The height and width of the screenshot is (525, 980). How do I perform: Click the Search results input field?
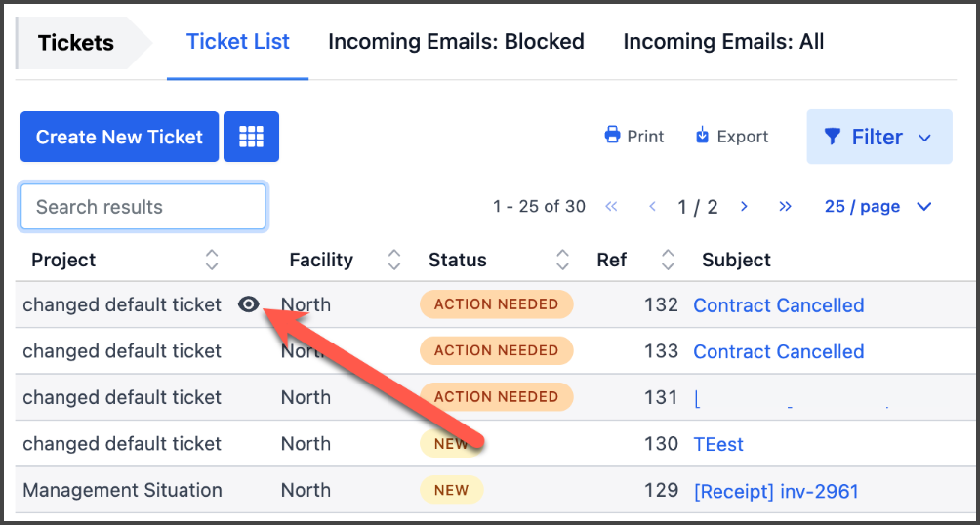[x=143, y=207]
